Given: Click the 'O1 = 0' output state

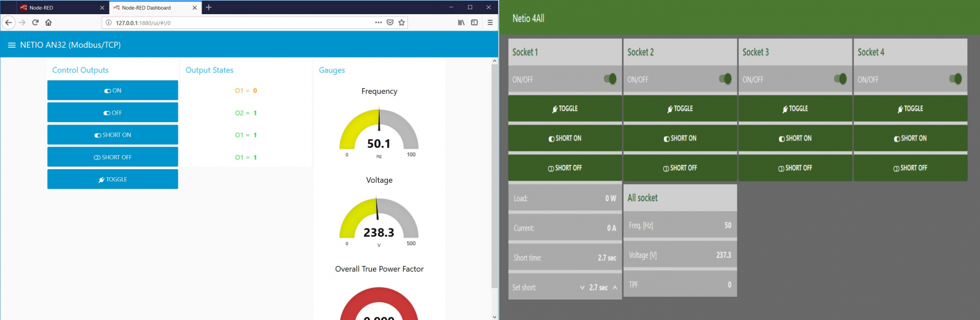Looking at the screenshot, I should click(x=246, y=90).
